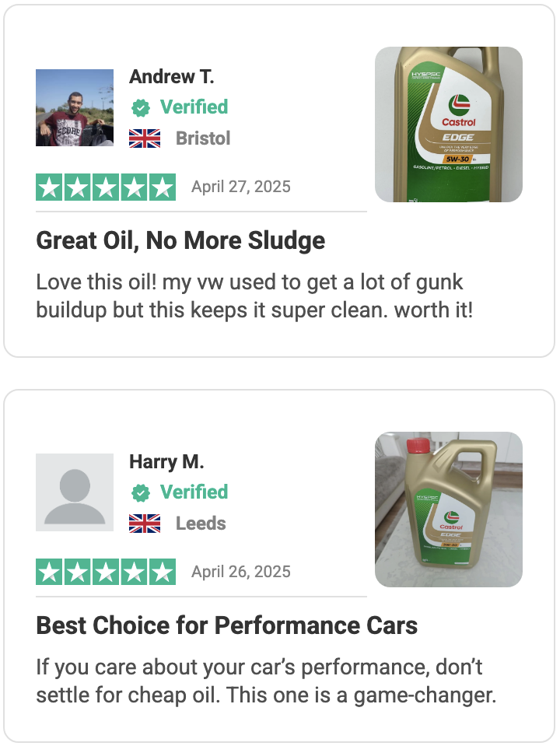Click the 'Love this oil!' review text
Viewport: 560px width, 753px height.
[254, 296]
